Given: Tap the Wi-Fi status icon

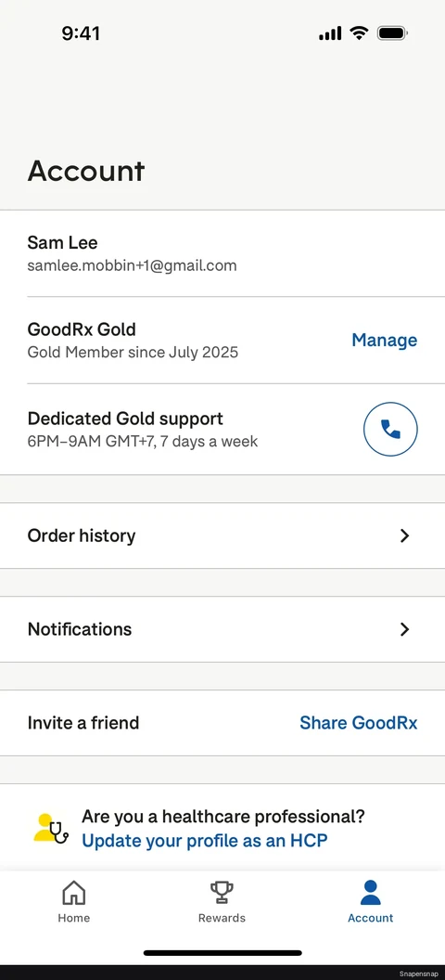Looking at the screenshot, I should (359, 33).
